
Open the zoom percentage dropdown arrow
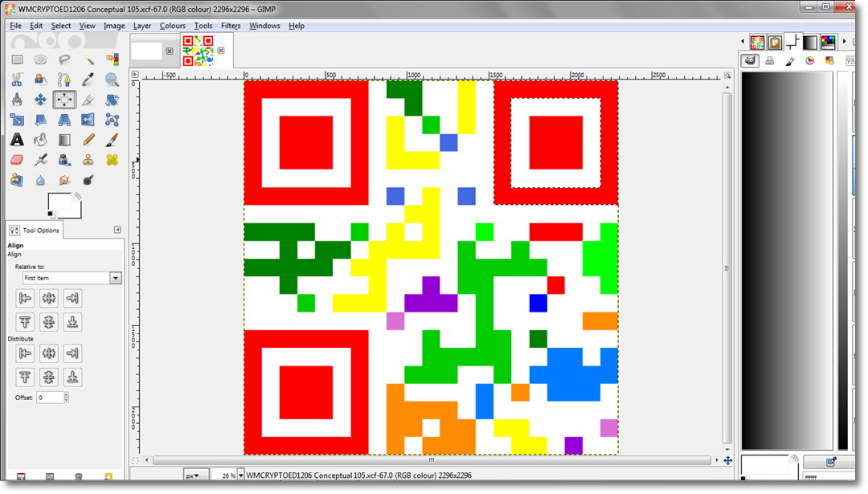(240, 476)
